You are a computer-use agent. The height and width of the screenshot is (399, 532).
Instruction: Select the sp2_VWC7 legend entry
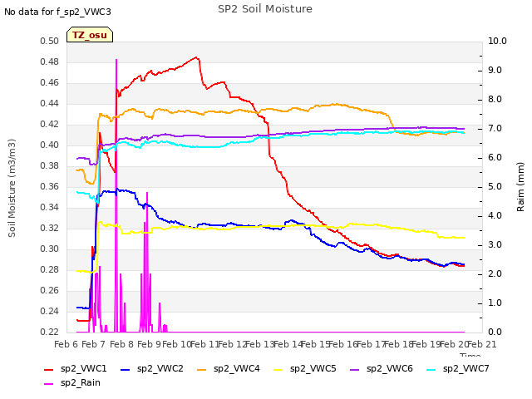pos(458,368)
